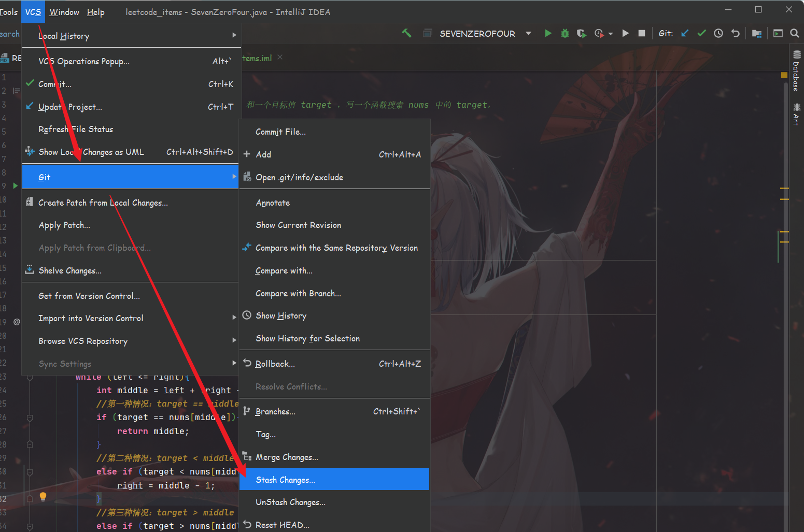Click the window-shaped icon left of Search
Screen dimensions: 804x532
(x=778, y=33)
